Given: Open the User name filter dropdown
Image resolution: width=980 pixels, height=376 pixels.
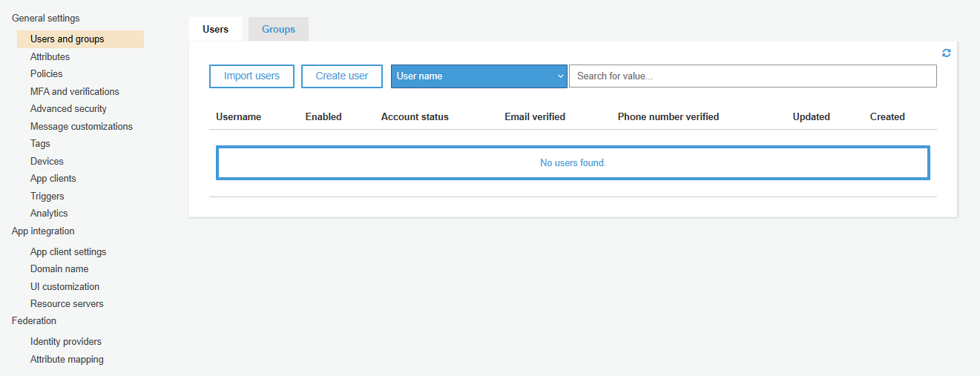Looking at the screenshot, I should click(x=479, y=76).
